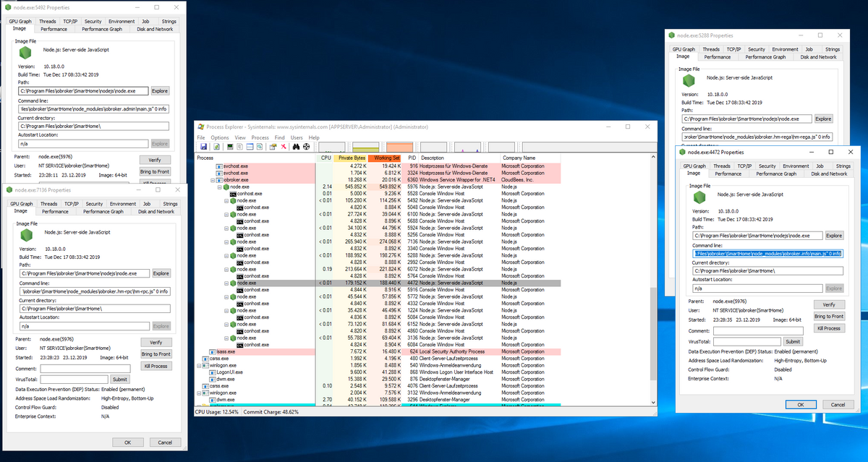Image resolution: width=868 pixels, height=462 pixels.
Task: Click the binoculars Find Handle icon
Action: coord(296,146)
